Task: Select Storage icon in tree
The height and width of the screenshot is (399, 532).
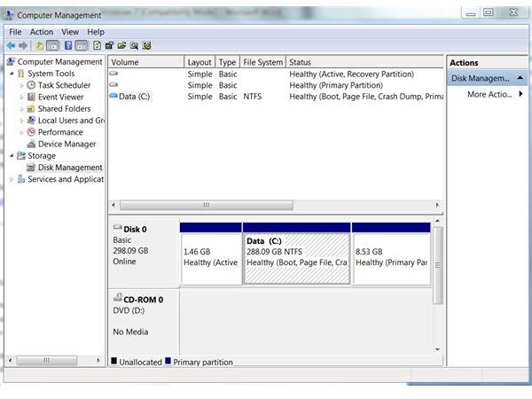Action: [21, 155]
